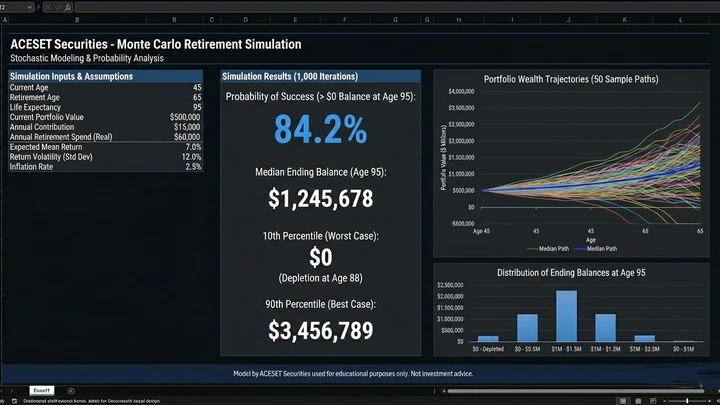Select the Sheet1 worksheet tab
720x405 pixels.
tap(42, 388)
